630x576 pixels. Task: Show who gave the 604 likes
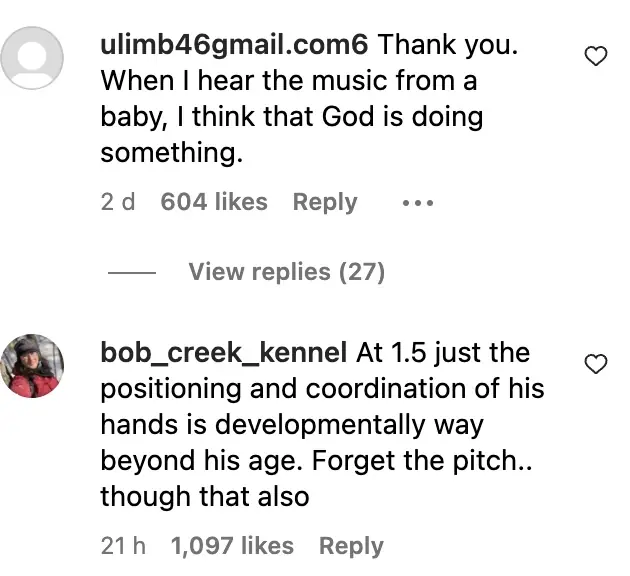214,202
